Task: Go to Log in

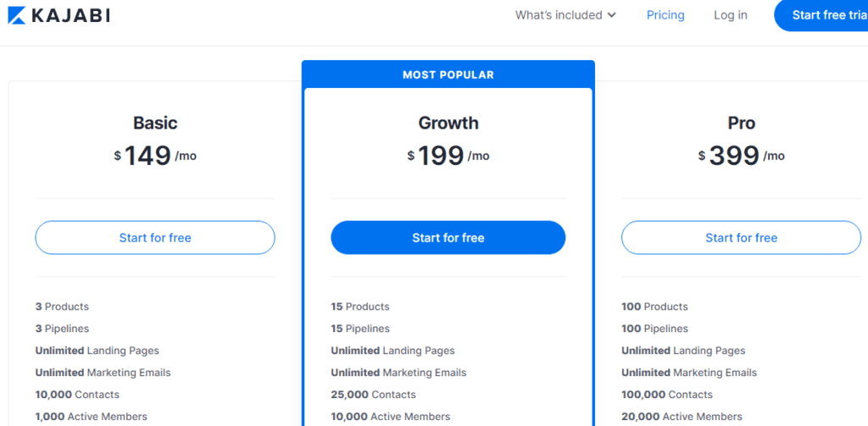Action: pos(730,15)
